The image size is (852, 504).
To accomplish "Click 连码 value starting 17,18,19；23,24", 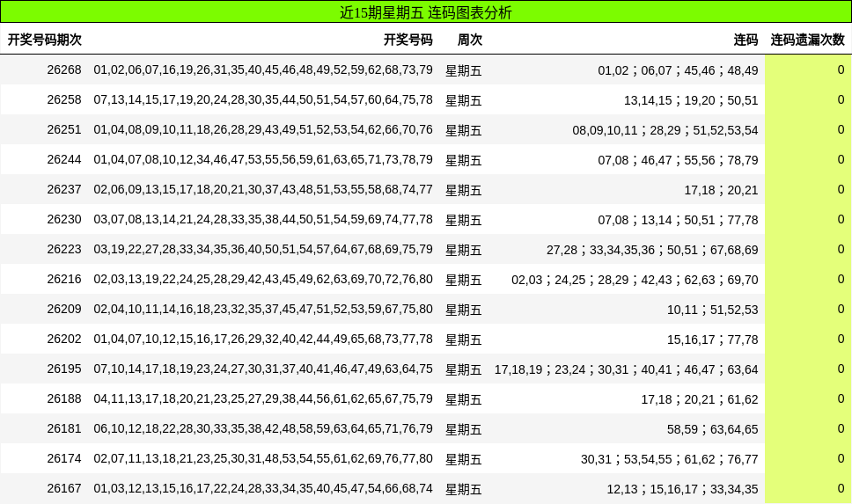I will point(626,369).
